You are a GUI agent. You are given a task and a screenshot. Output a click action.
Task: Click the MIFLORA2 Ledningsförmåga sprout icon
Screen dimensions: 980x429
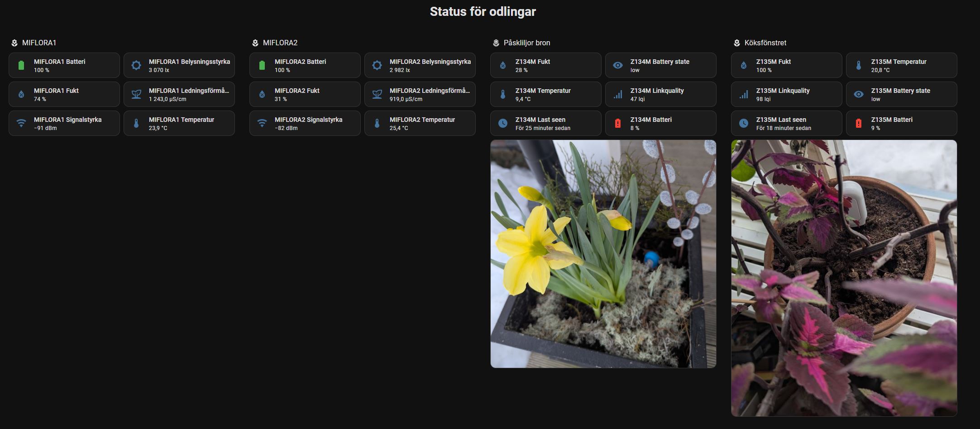pyautogui.click(x=377, y=94)
